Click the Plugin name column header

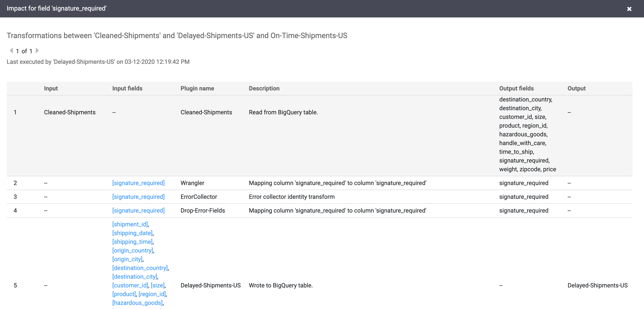click(x=197, y=89)
